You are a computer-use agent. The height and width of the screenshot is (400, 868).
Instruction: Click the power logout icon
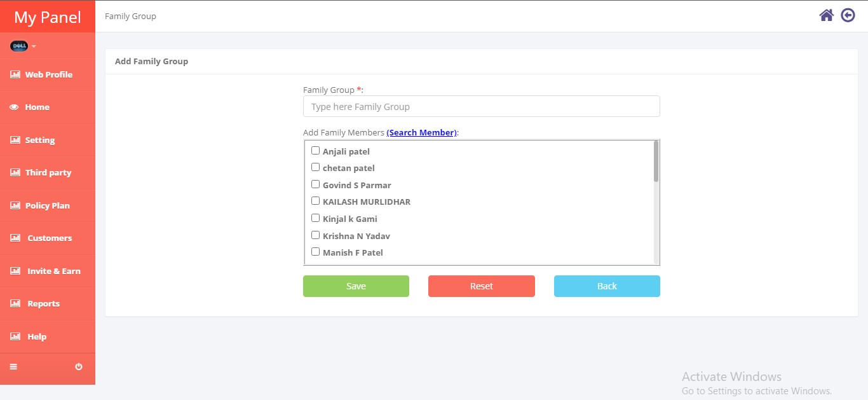[79, 367]
